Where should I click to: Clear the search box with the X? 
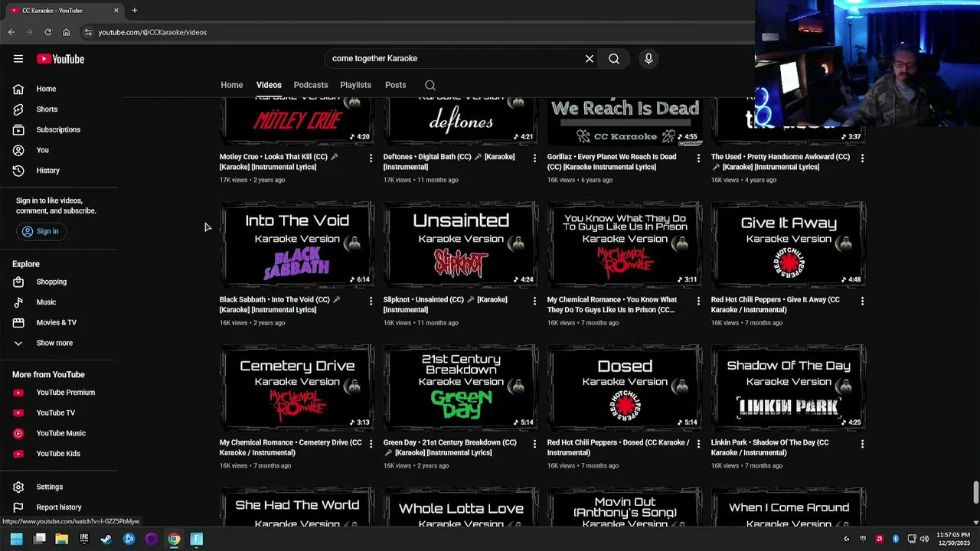[590, 59]
